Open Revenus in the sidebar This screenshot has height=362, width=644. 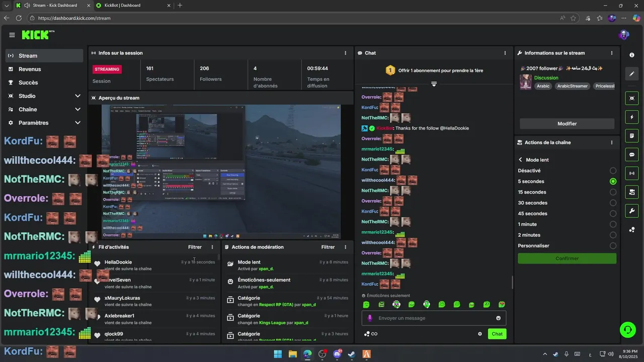(44, 69)
